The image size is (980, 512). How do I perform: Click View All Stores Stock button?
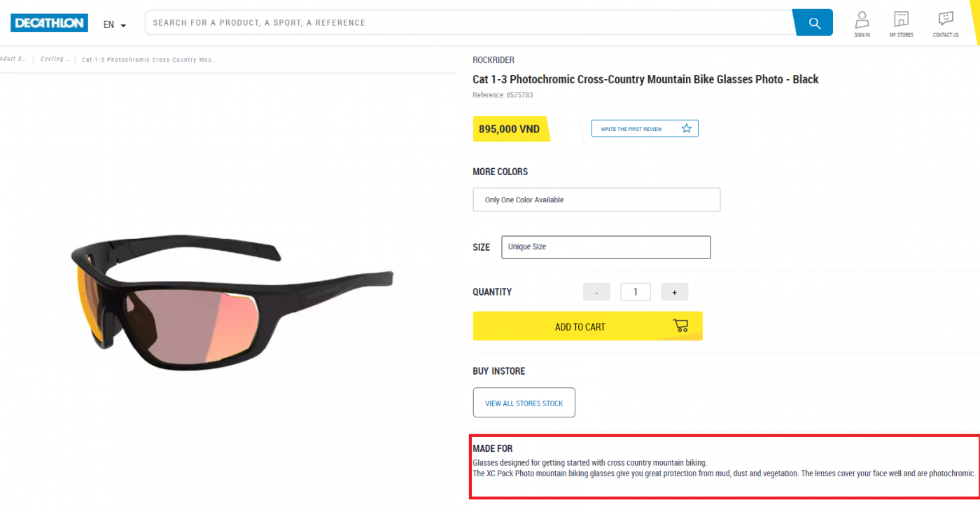(x=524, y=403)
